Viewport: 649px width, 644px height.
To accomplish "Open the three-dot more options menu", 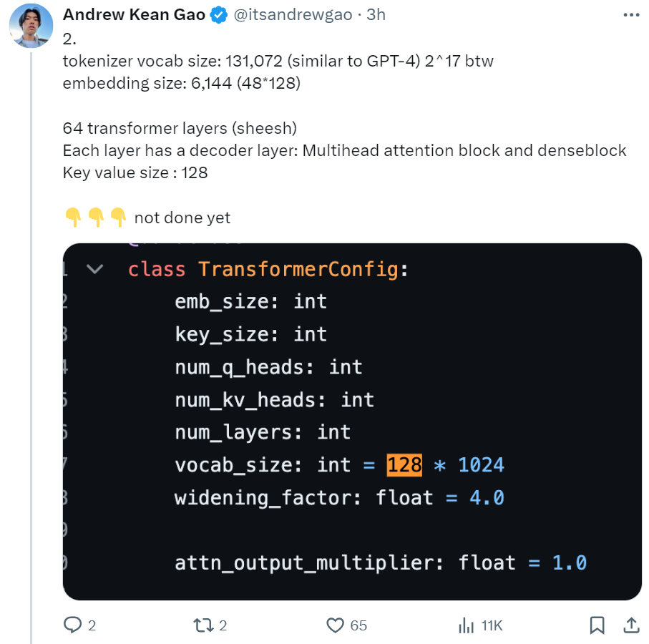I will coord(630,14).
